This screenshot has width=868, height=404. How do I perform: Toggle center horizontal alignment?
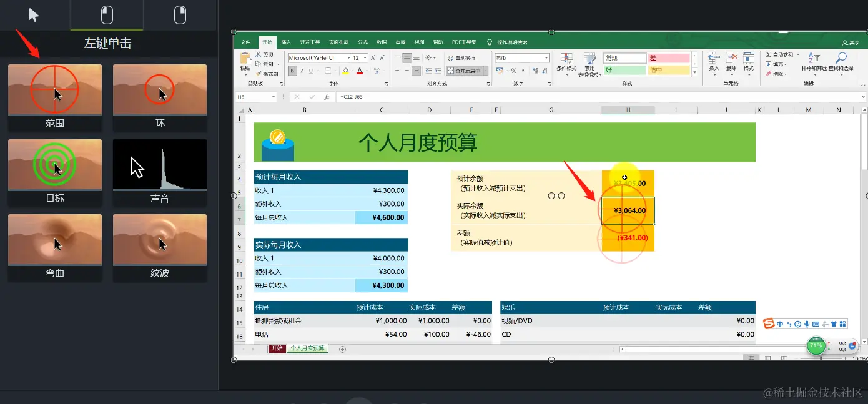pyautogui.click(x=407, y=71)
